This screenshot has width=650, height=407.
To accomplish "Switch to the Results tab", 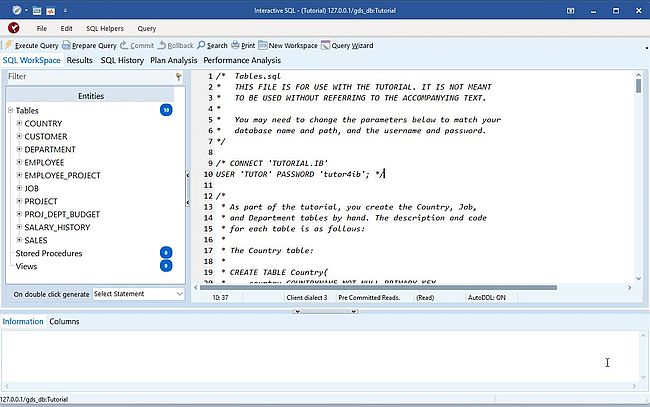I will [x=80, y=60].
